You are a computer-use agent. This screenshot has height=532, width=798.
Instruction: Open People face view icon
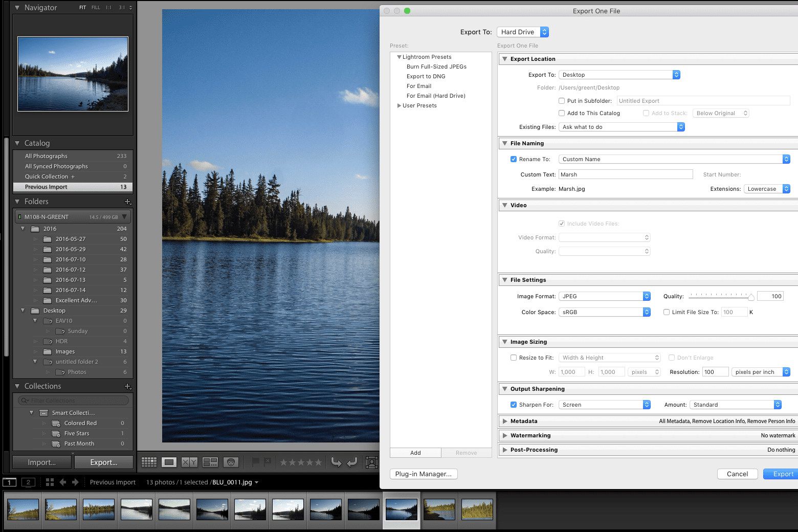coord(231,462)
